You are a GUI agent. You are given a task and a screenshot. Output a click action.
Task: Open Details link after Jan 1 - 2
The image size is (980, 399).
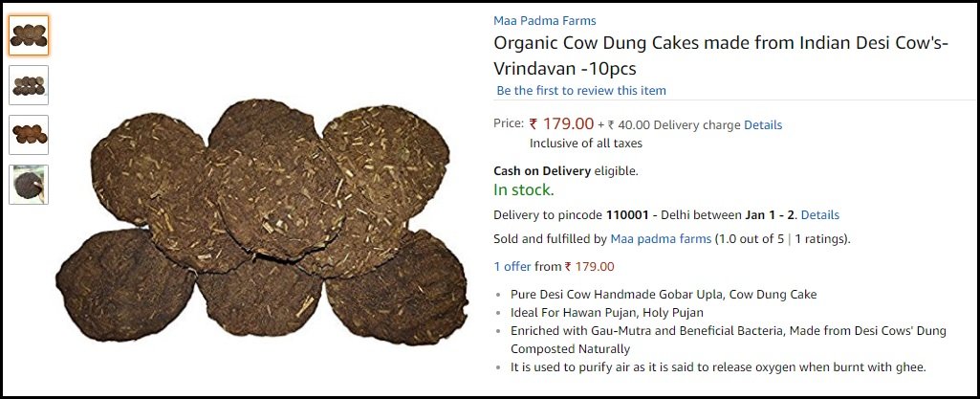[820, 215]
